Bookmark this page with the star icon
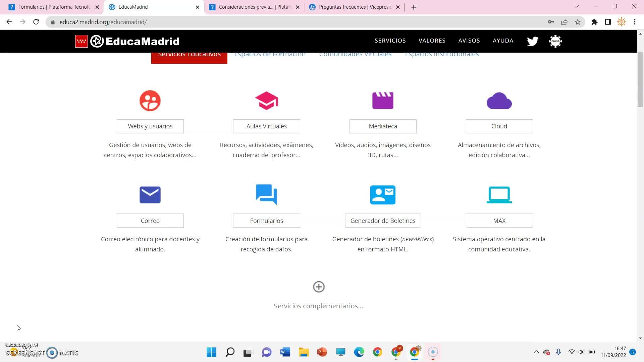 (x=578, y=22)
